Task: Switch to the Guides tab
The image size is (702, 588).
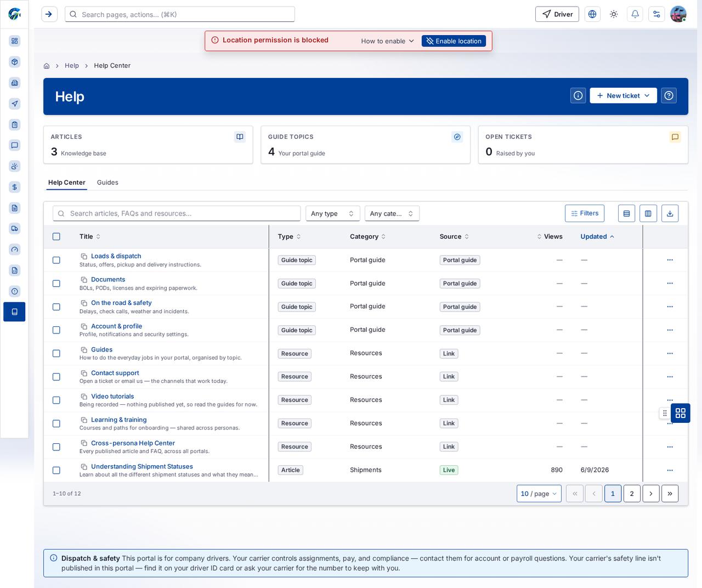Action: pyautogui.click(x=107, y=183)
